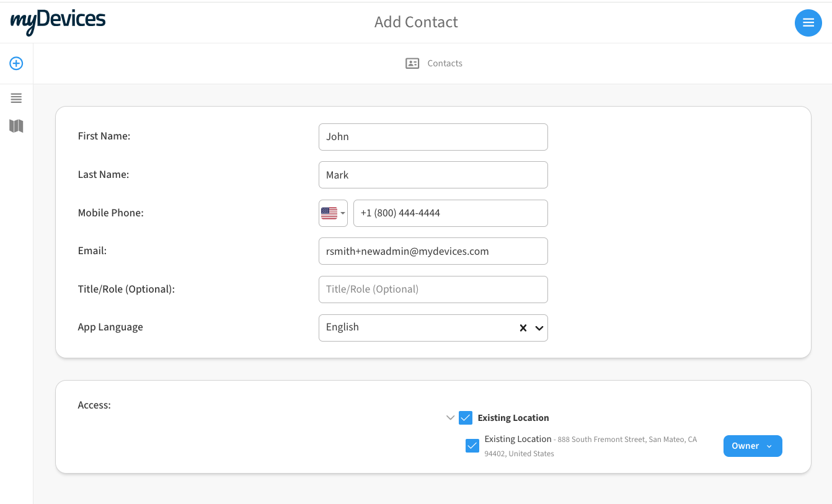The image size is (832, 504).
Task: Click the plus add icon in sidebar
Action: pyautogui.click(x=16, y=63)
